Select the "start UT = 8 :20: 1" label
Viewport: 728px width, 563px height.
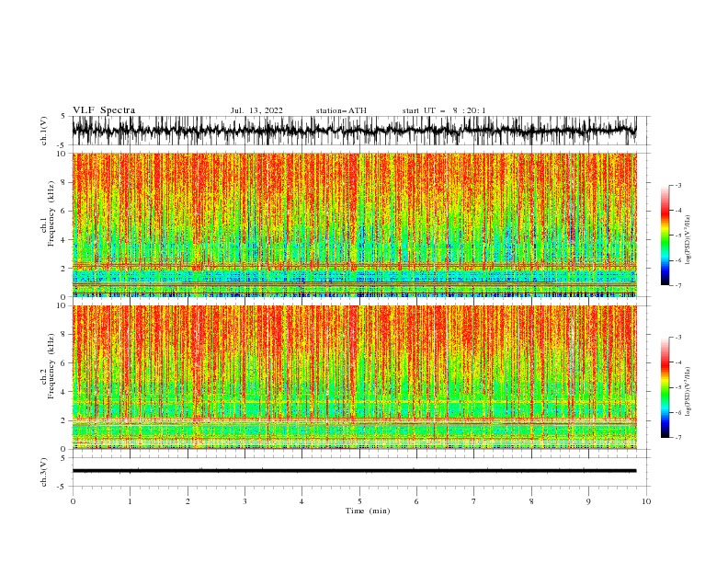click(444, 110)
